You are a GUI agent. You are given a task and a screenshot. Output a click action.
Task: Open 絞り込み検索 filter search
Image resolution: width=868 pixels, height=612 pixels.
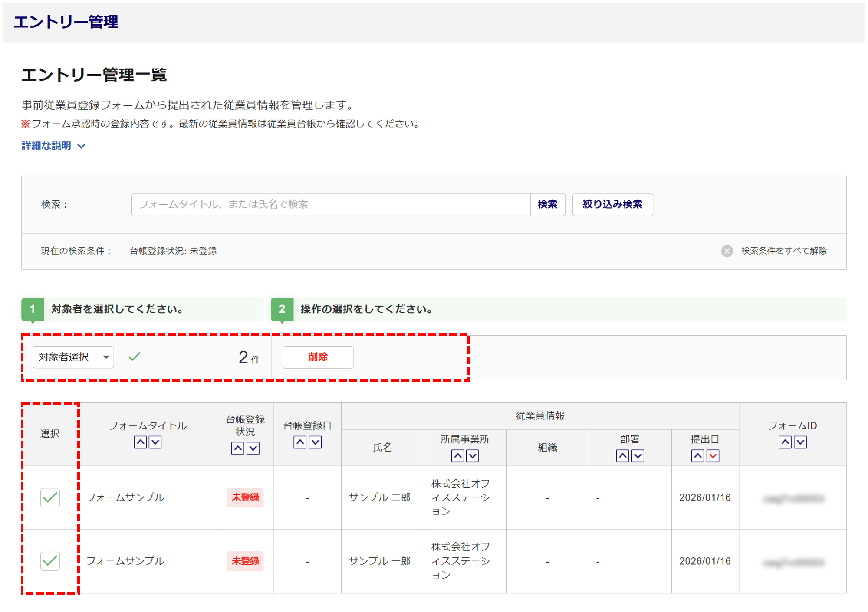[612, 204]
